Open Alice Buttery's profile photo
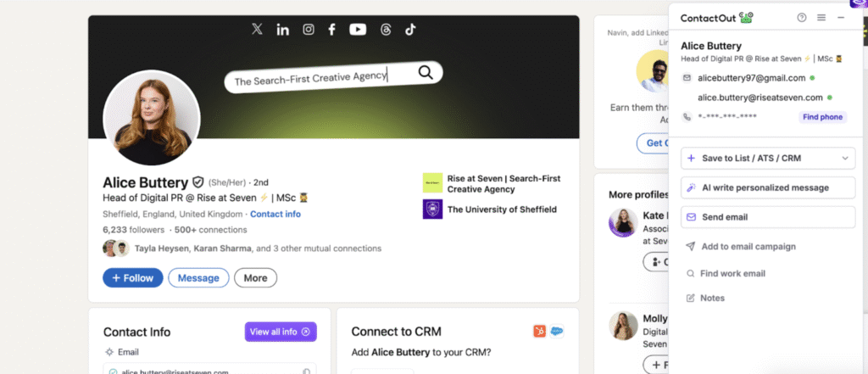 tap(152, 118)
